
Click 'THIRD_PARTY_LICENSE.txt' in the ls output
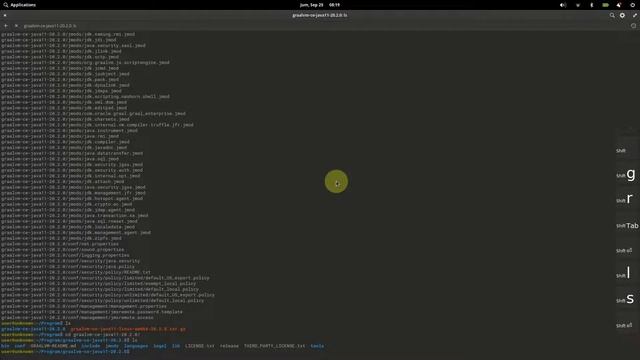275,346
